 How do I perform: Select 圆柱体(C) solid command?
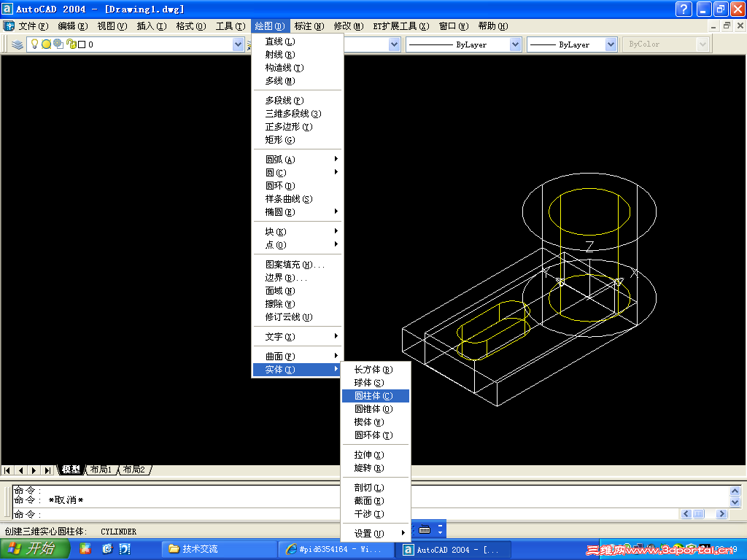(x=376, y=396)
